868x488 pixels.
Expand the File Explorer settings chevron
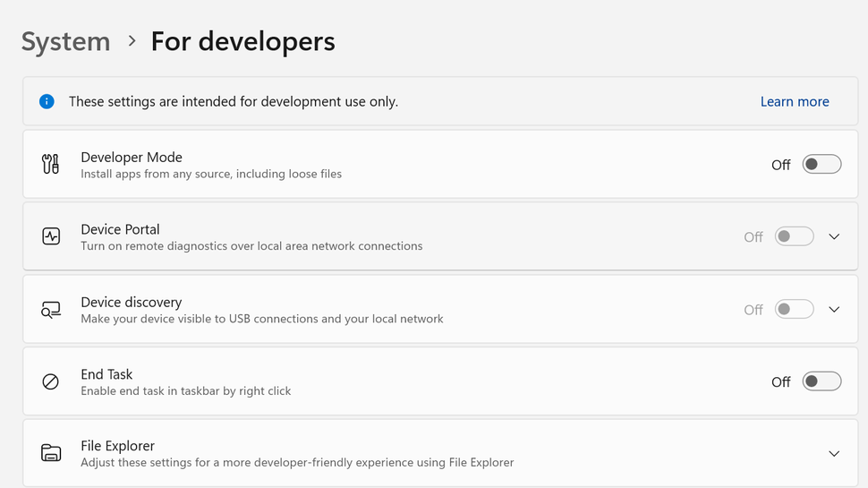coord(834,454)
